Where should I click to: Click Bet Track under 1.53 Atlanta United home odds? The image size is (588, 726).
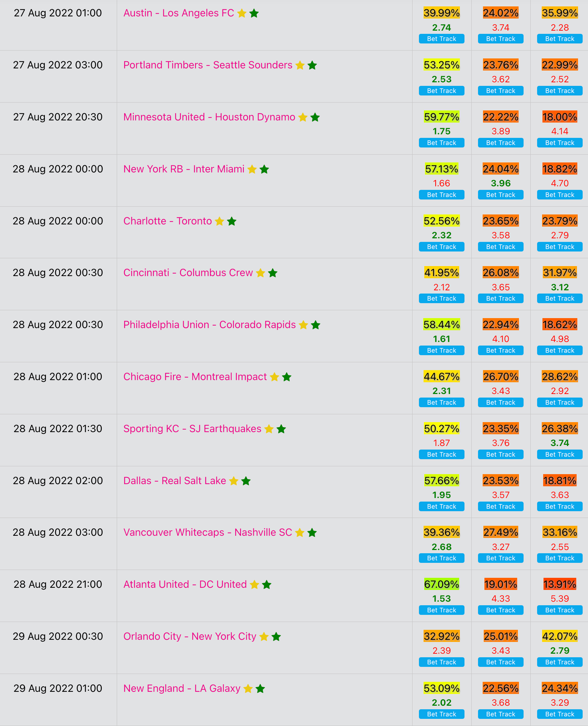click(442, 610)
